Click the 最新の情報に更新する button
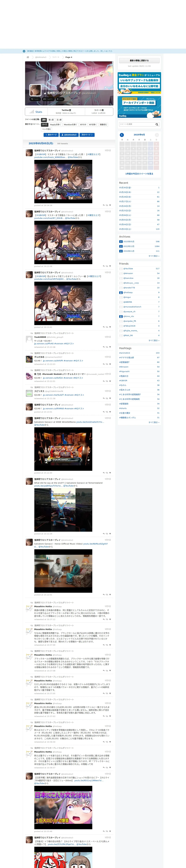The width and height of the screenshot is (186, 868). [x=139, y=61]
